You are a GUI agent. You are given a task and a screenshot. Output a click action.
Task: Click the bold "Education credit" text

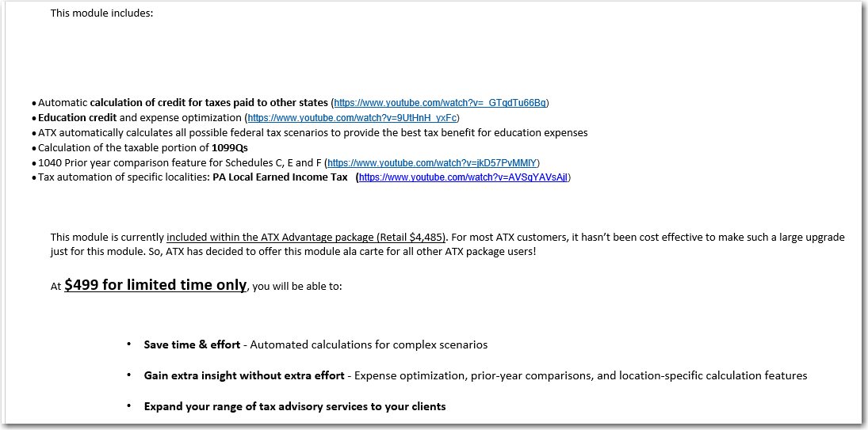pyautogui.click(x=78, y=118)
